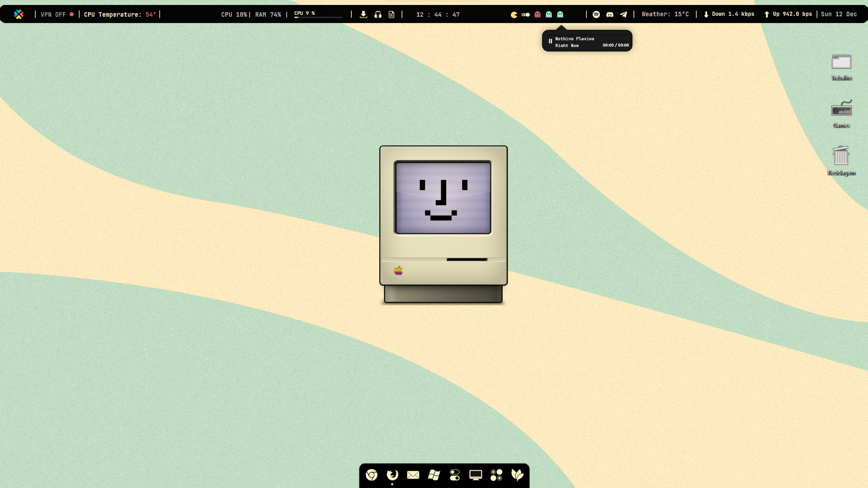Click the Down 1.4 kbps network readout
This screenshot has width=868, height=488.
(729, 14)
